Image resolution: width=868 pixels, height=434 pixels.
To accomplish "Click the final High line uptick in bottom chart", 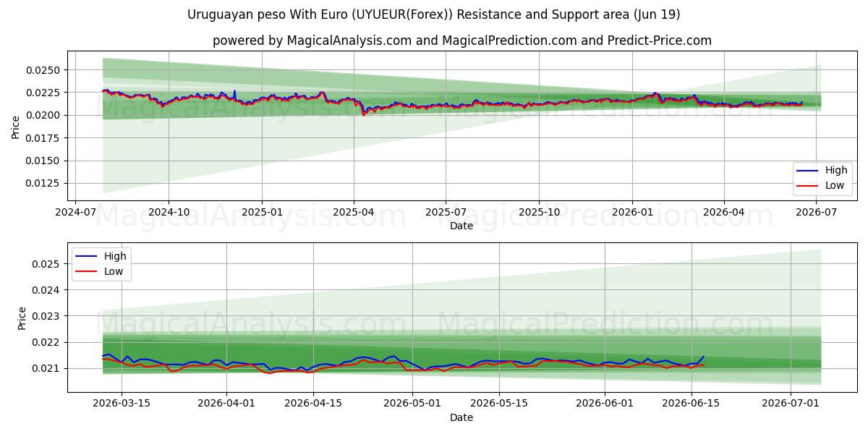I will (702, 357).
